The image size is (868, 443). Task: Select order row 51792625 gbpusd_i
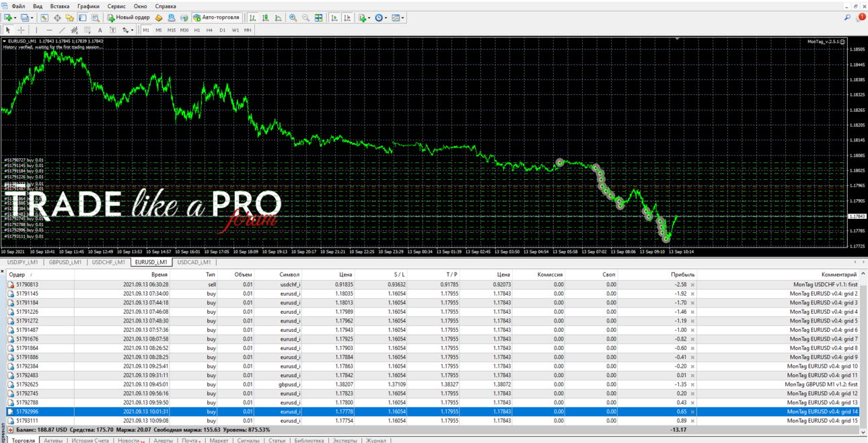[x=434, y=384]
